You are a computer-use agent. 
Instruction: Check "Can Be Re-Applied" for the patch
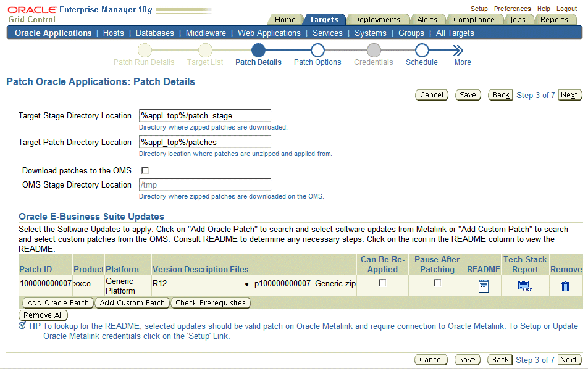coord(381,282)
